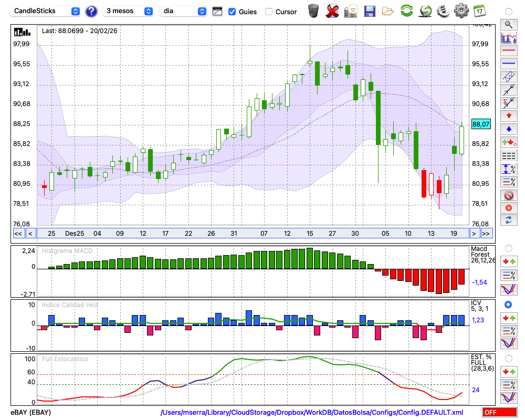Click the green plus red arrow tool
The width and height of the screenshot is (525, 420).
click(509, 142)
